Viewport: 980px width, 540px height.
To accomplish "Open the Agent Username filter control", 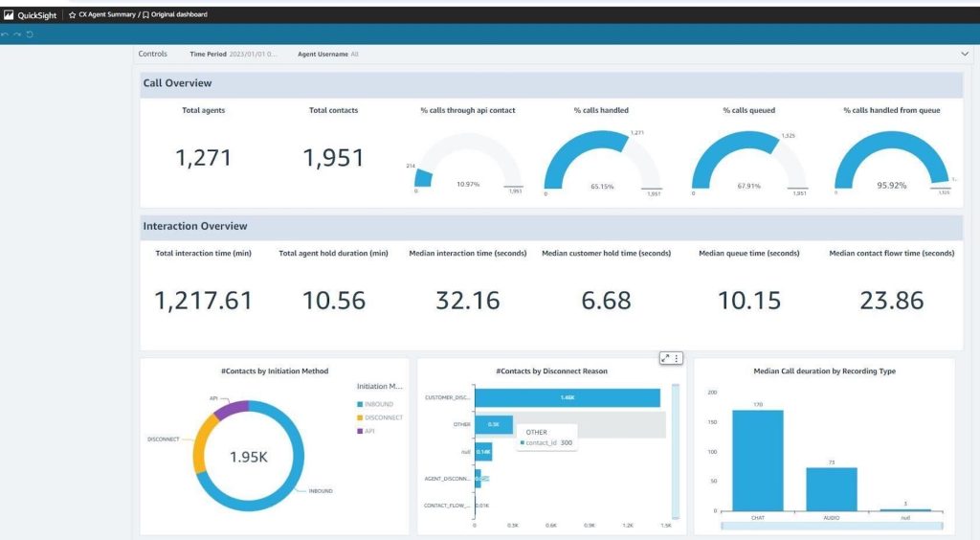I will [x=327, y=55].
